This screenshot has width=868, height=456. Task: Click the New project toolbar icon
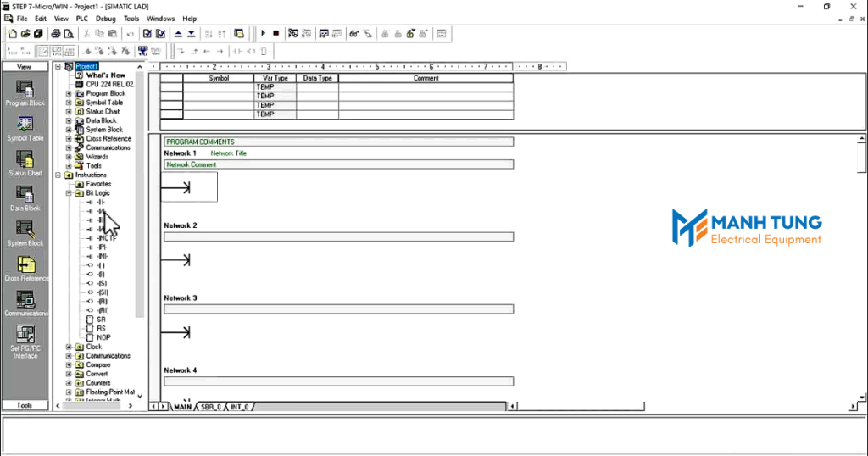coord(12,34)
